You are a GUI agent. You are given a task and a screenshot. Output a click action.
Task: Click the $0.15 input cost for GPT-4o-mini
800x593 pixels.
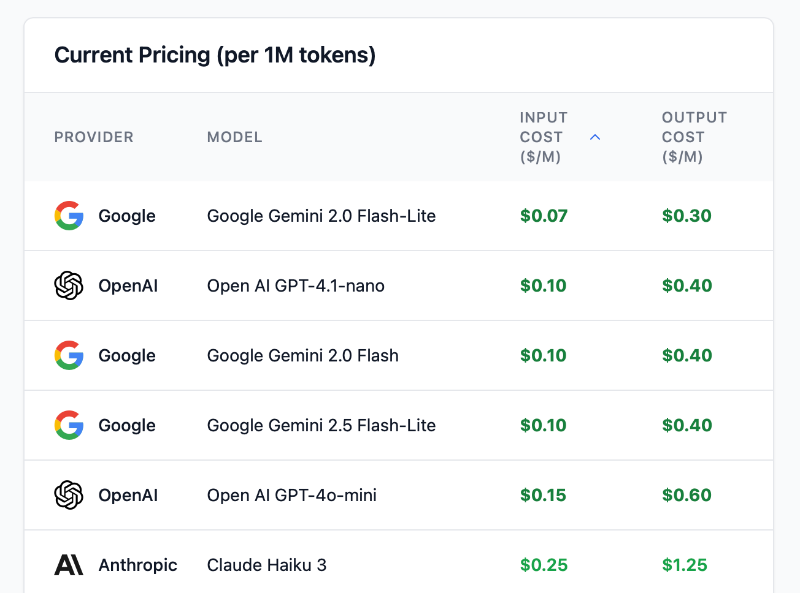point(543,496)
